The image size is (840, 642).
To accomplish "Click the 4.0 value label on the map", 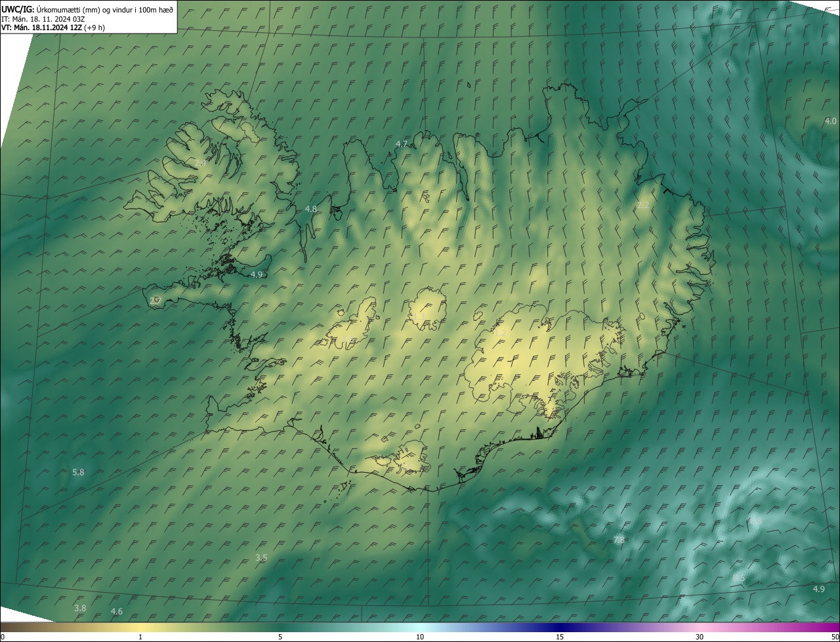I will pyautogui.click(x=830, y=121).
